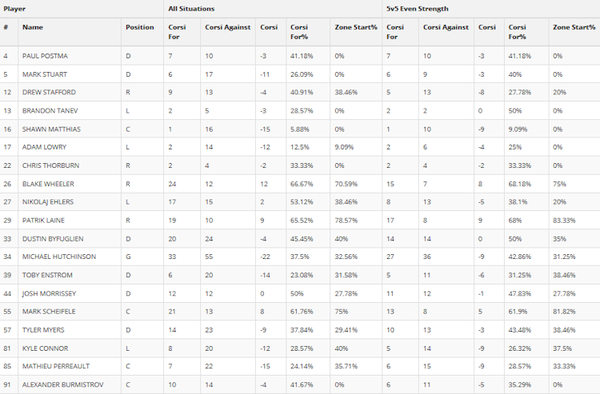Select the Michael Hutchinson row
Screen dimensions: 600x394
pos(300,257)
